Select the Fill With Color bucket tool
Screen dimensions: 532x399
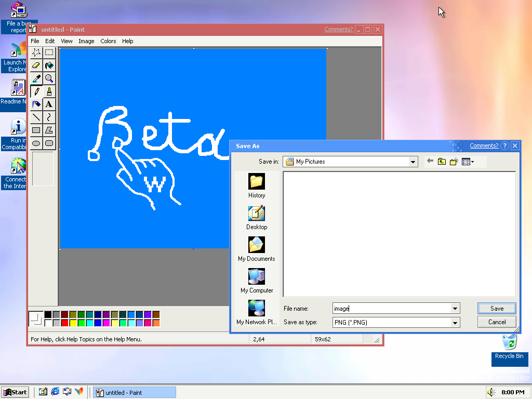pos(49,65)
